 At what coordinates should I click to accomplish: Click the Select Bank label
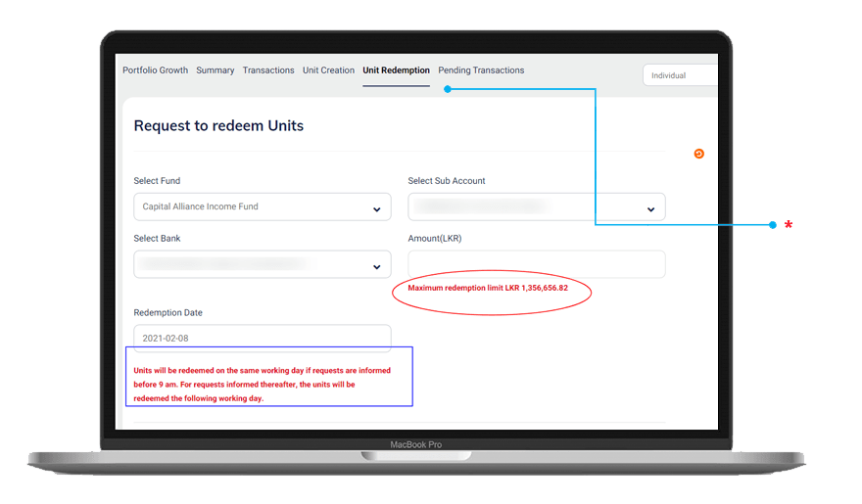pos(157,238)
